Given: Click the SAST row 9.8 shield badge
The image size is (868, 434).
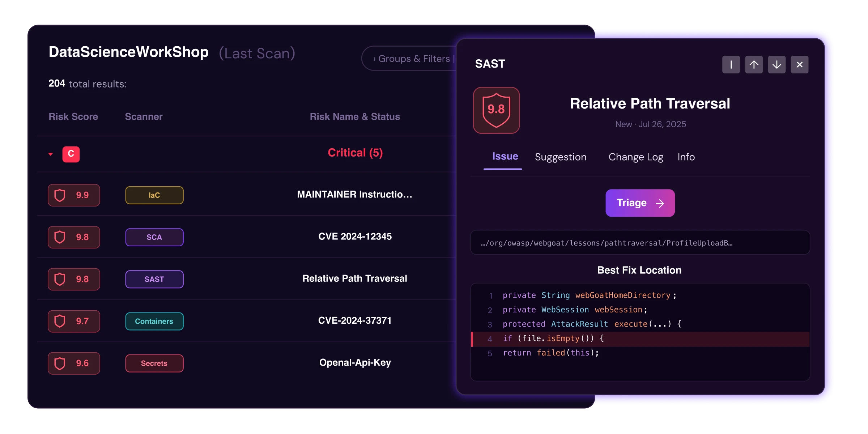Looking at the screenshot, I should coord(74,279).
